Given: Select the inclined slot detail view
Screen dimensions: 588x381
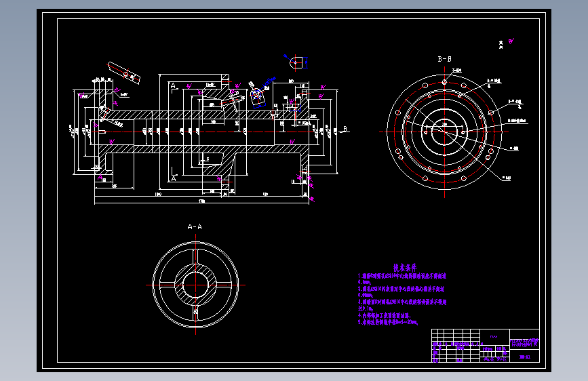Looking at the screenshot, I should (123, 73).
